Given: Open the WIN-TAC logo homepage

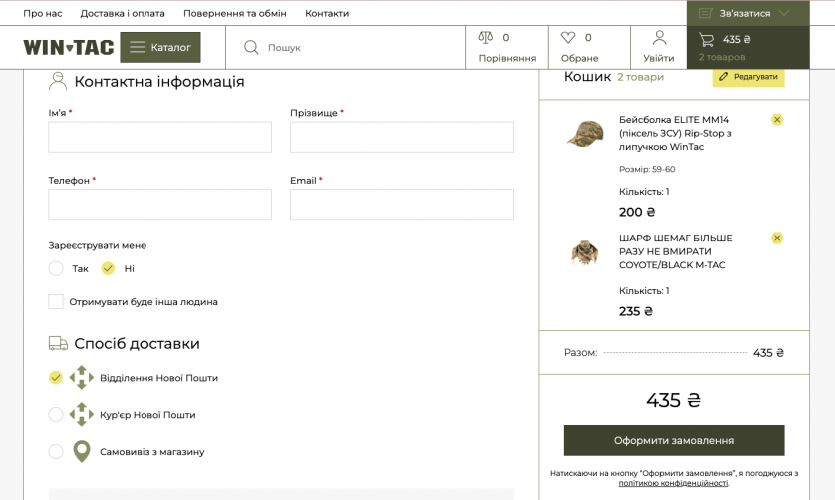Looking at the screenshot, I should pyautogui.click(x=69, y=47).
